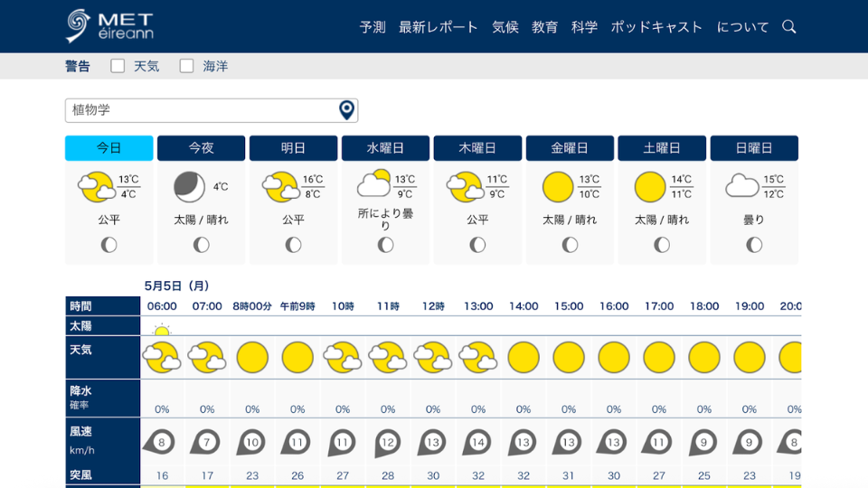Click the location search field 植物学

[x=212, y=110]
